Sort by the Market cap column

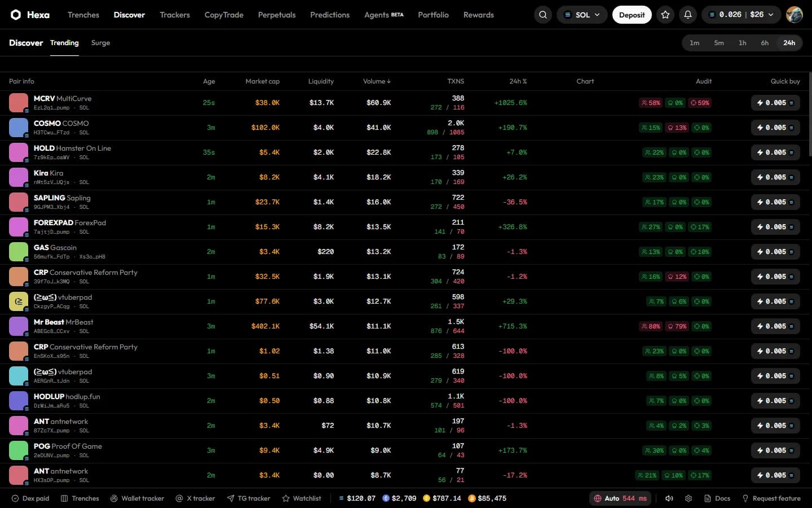point(262,81)
